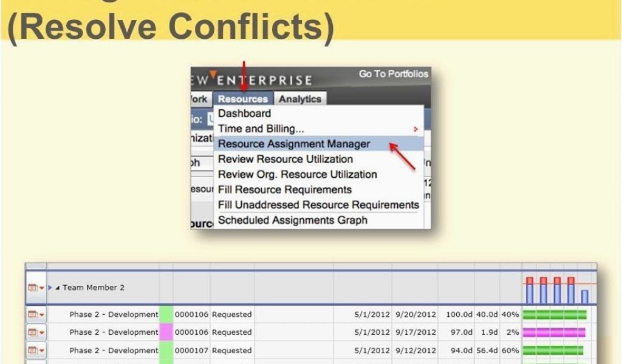Open Scheduled Assignments Graph
622x364 pixels.
click(292, 220)
